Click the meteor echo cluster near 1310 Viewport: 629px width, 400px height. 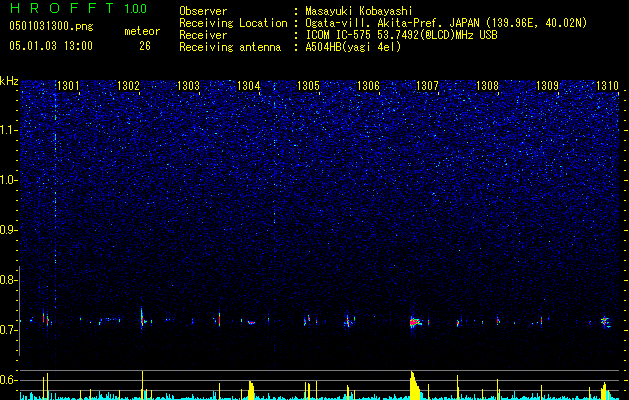tap(605, 322)
